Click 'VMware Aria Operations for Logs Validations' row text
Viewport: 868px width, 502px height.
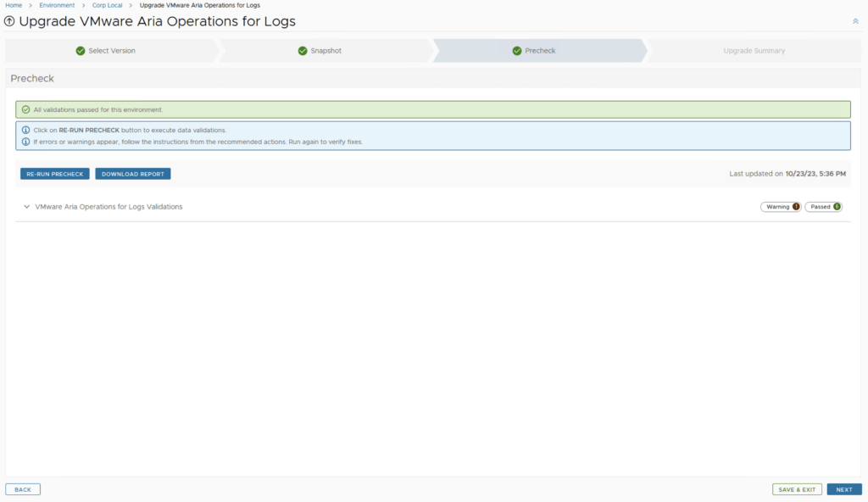(x=108, y=207)
